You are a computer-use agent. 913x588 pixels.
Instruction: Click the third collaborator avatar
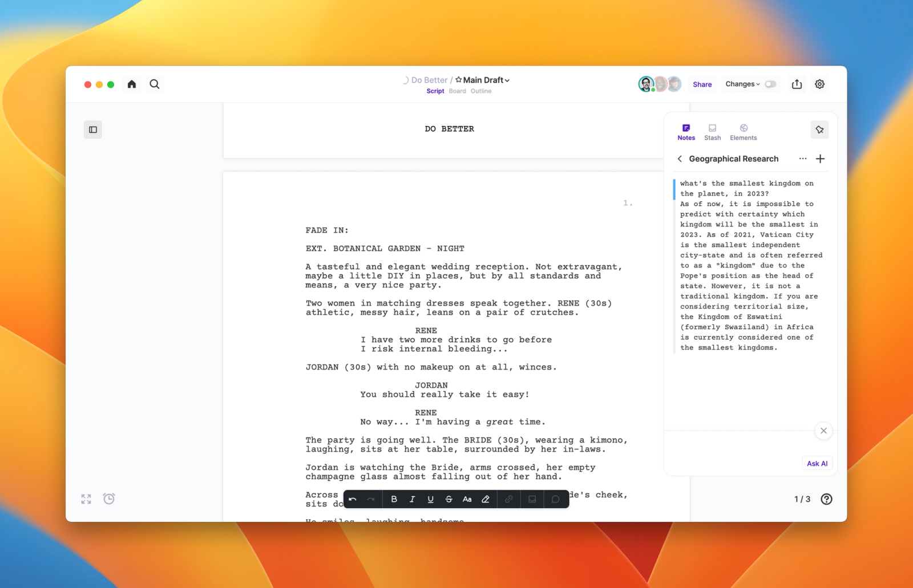pyautogui.click(x=674, y=84)
